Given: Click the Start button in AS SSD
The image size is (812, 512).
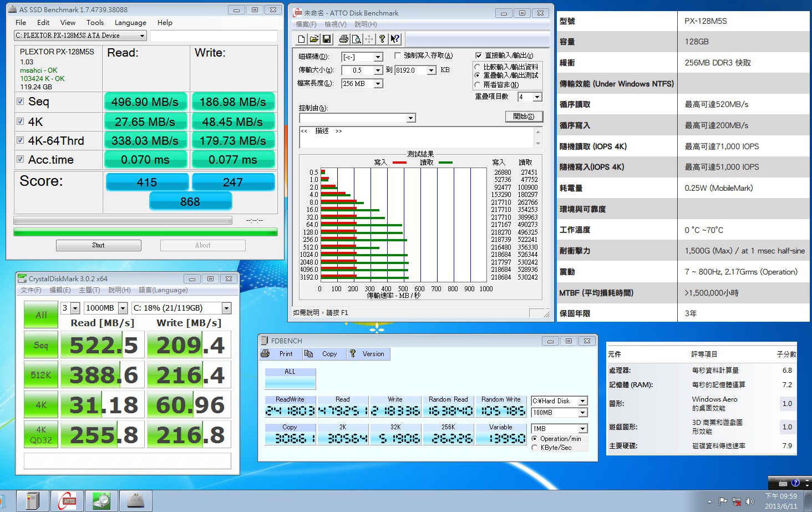Looking at the screenshot, I should [x=98, y=245].
